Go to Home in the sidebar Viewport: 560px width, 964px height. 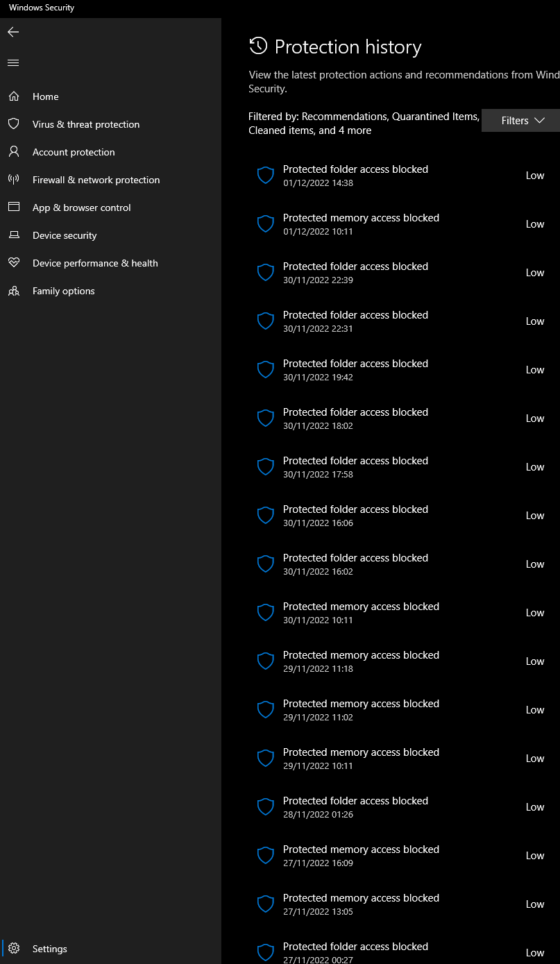coord(111,96)
